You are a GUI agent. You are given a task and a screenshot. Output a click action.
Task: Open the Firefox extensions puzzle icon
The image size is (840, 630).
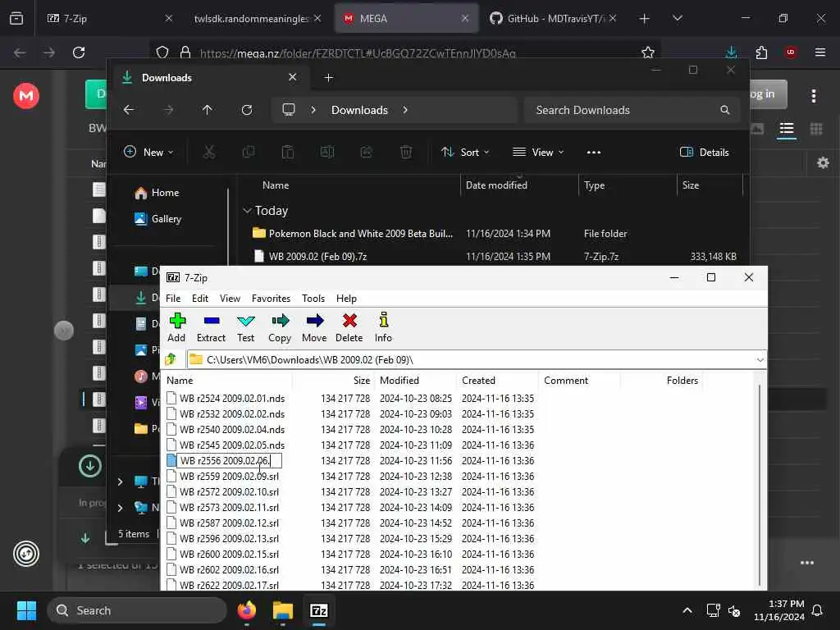(x=761, y=52)
